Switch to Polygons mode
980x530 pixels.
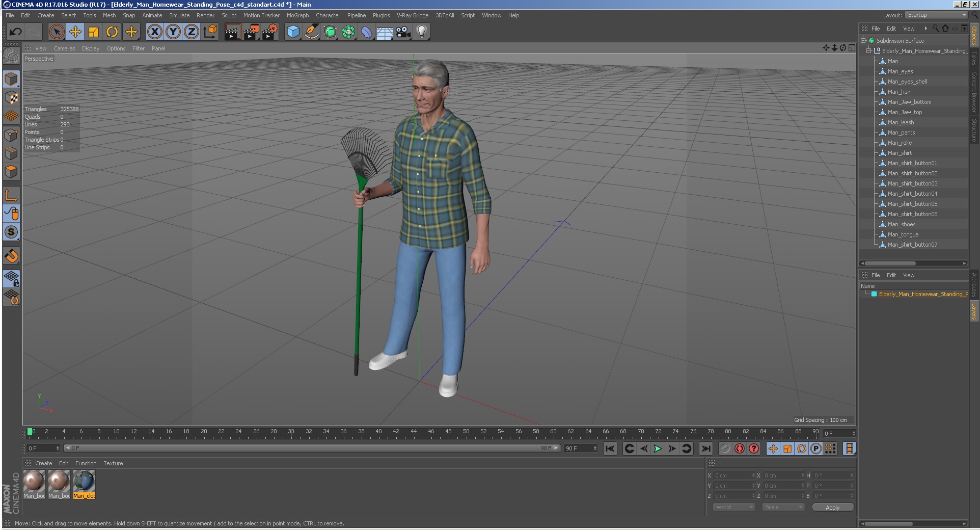pyautogui.click(x=11, y=172)
